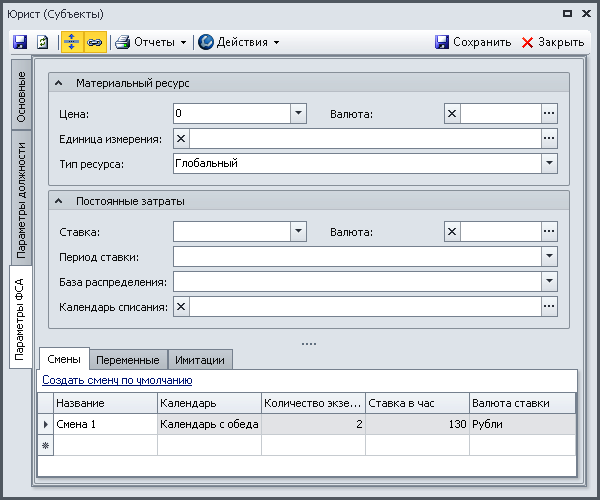Open the Отчеты printer menu
Viewport: 600px width, 500px height.
coord(150,42)
